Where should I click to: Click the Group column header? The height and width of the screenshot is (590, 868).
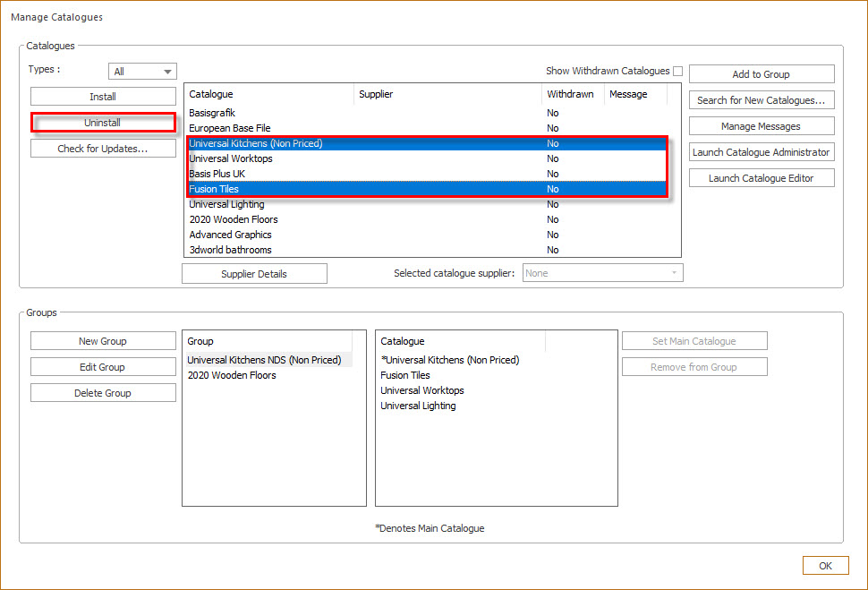(x=268, y=341)
